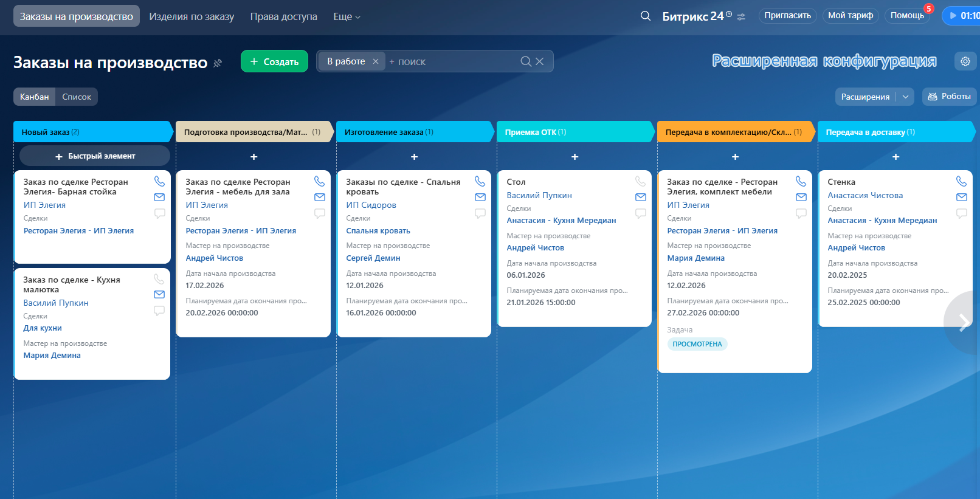Switch to the Канбан view

point(34,97)
